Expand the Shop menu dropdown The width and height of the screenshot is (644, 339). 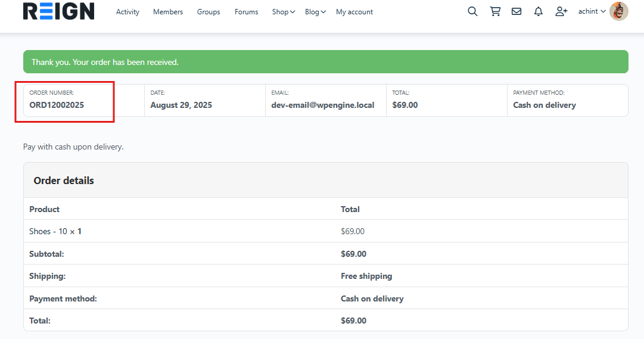coord(284,12)
